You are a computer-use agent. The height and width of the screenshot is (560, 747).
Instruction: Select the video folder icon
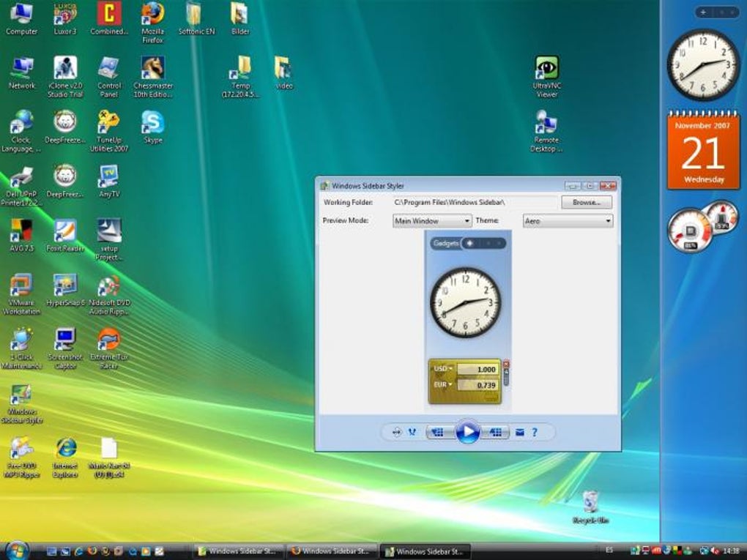click(284, 73)
